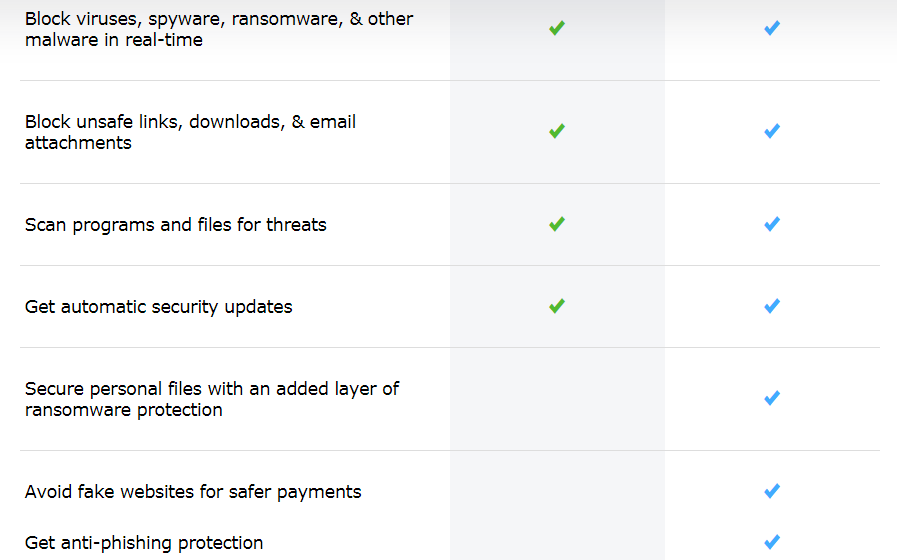Click blue checkmark for automatic security updates
This screenshot has height=560, width=897.
coord(771,306)
